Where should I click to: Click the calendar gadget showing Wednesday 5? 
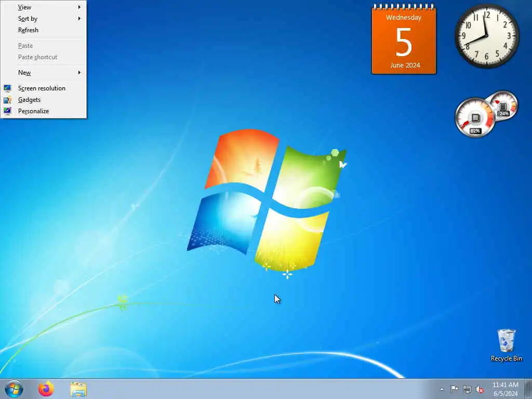(404, 39)
